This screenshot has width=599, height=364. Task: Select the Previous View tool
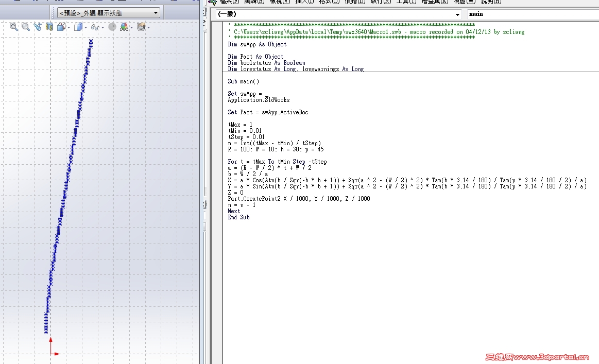37,27
